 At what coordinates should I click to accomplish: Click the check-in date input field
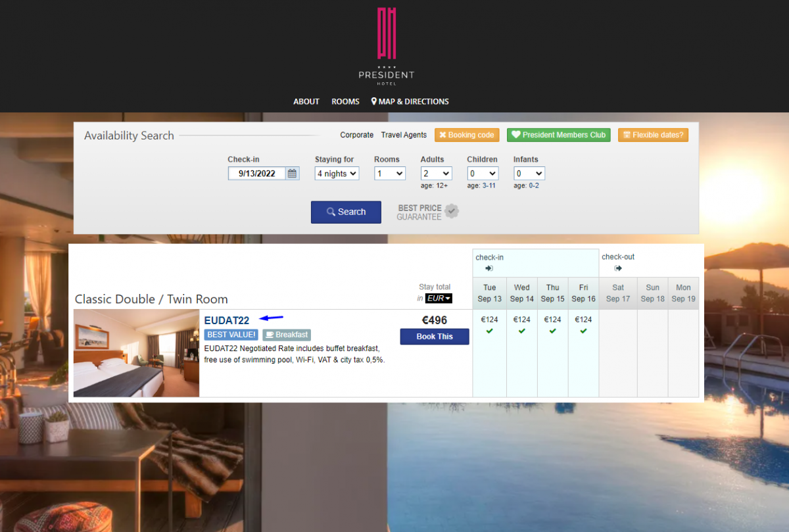coord(257,174)
